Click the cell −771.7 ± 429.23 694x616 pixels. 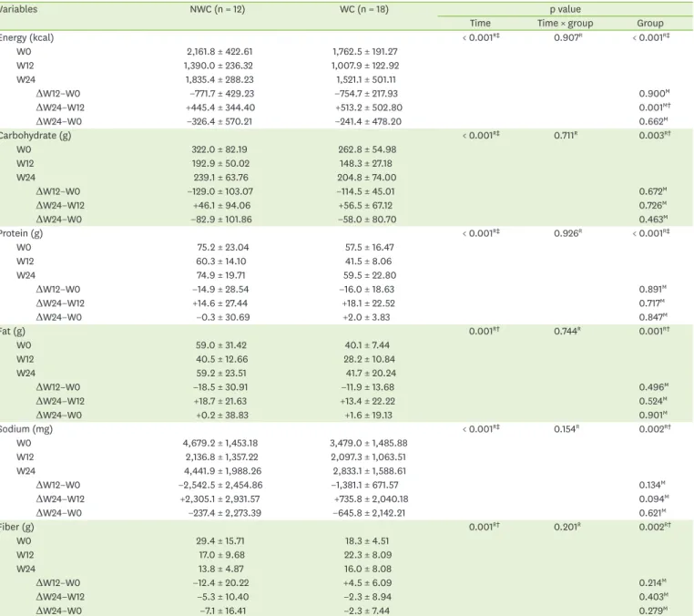(221, 94)
